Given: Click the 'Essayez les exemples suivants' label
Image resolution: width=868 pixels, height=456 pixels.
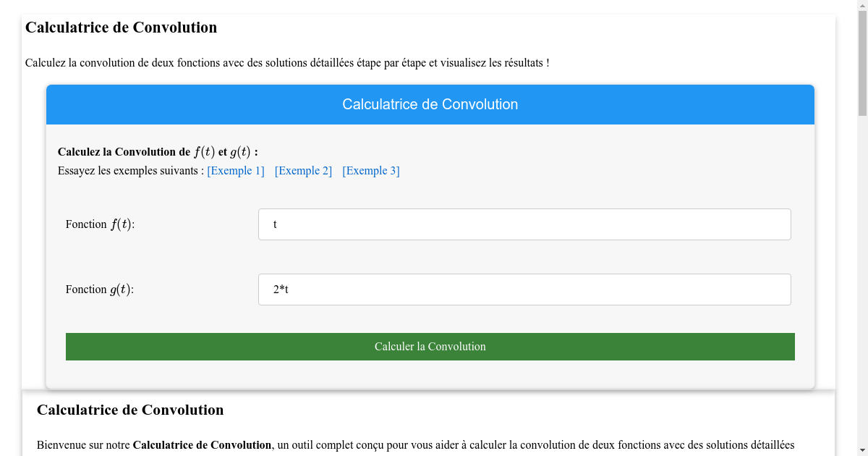Looking at the screenshot, I should point(127,171).
